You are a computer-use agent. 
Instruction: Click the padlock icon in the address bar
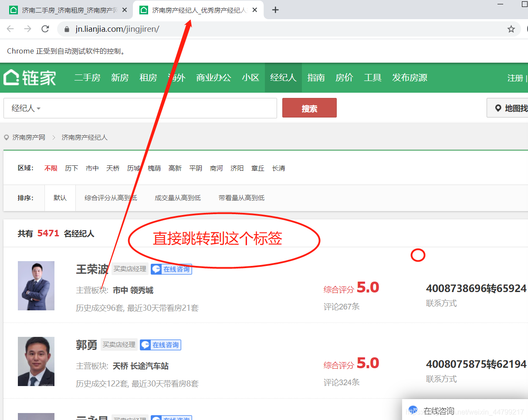click(x=67, y=30)
